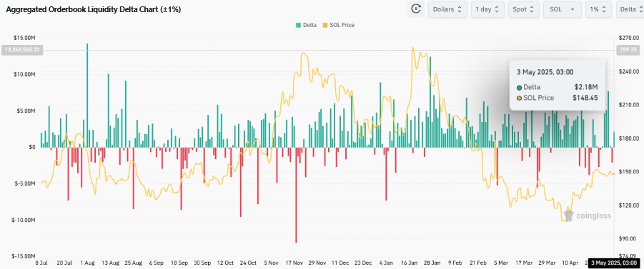Click the 5 Mar date axis label
This screenshot has height=269, width=644.
point(500,263)
